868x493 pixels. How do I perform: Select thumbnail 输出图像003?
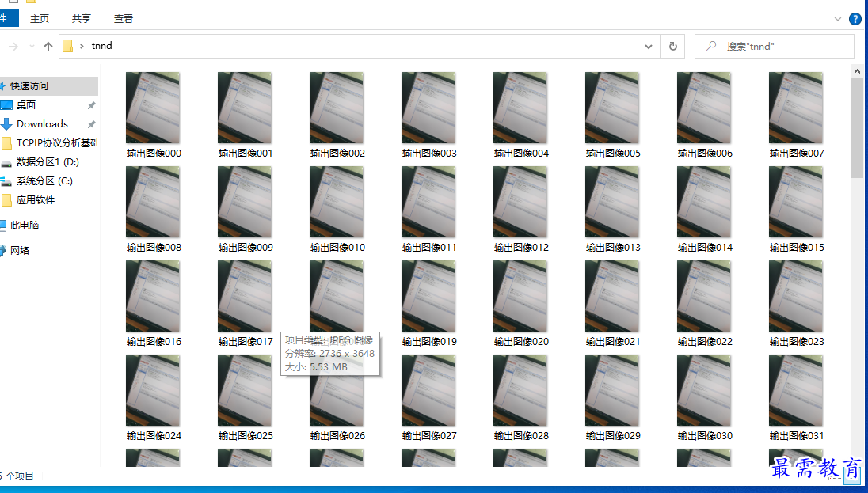tap(428, 108)
